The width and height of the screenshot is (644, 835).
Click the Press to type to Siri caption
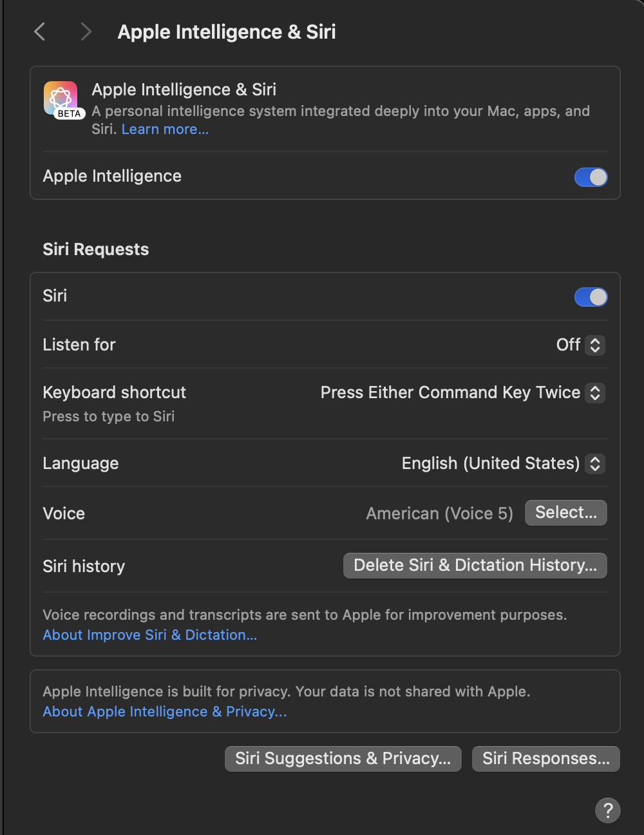[x=109, y=416]
